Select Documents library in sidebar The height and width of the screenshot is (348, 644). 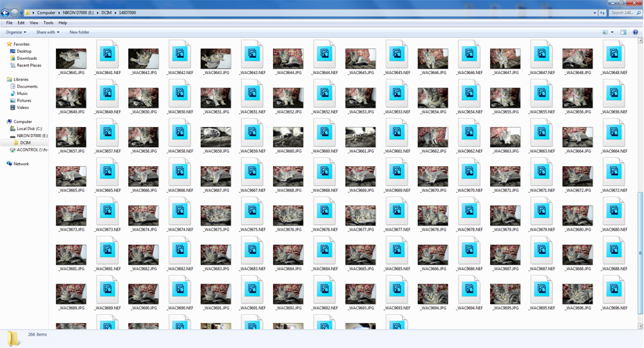pyautogui.click(x=27, y=86)
